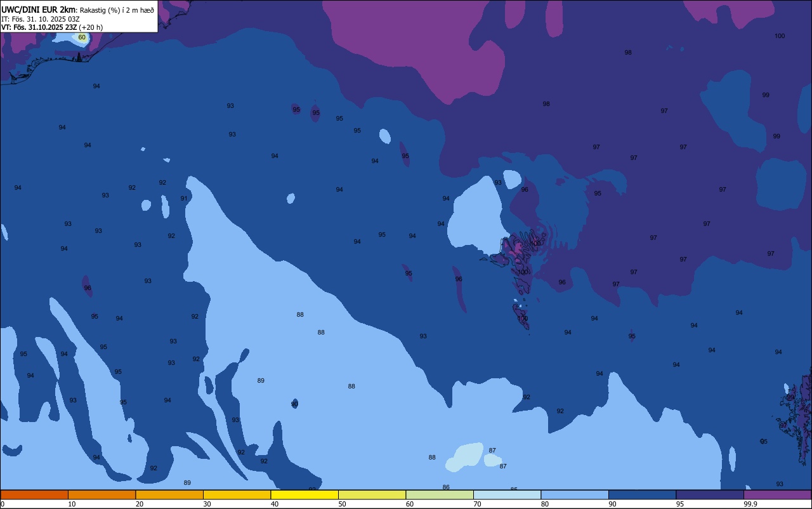Select the '40' legend tick label
Image resolution: width=812 pixels, height=509 pixels.
275,504
